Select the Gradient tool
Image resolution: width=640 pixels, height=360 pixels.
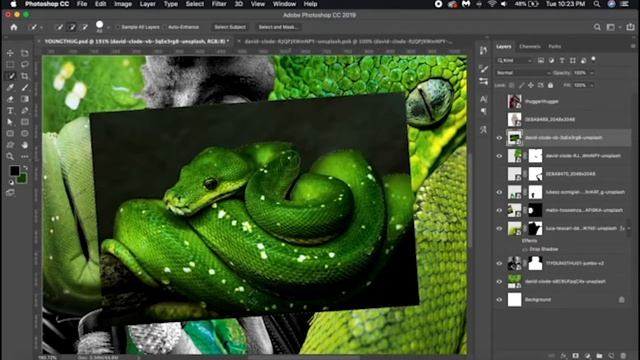coord(25,99)
